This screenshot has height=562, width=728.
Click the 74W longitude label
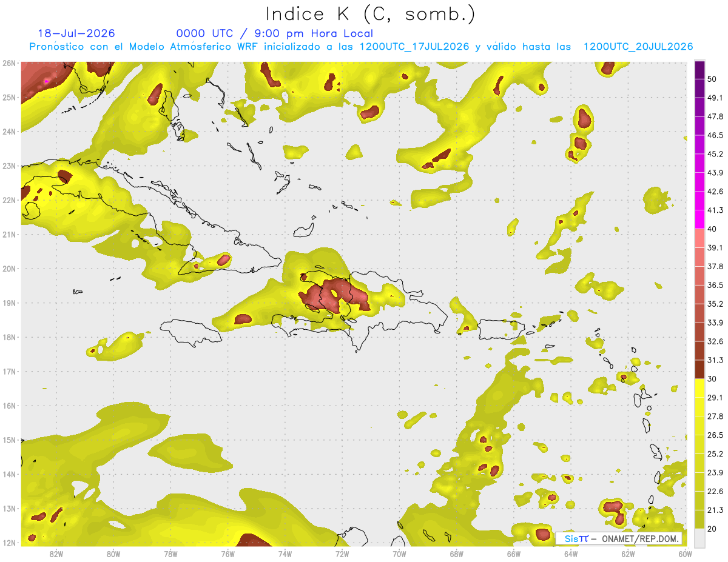pyautogui.click(x=285, y=554)
